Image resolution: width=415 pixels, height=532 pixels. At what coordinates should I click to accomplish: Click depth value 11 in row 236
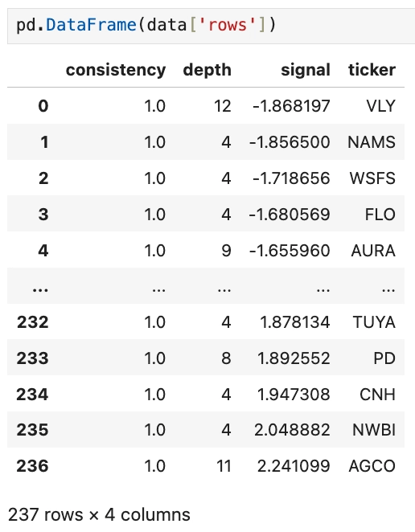pos(224,465)
